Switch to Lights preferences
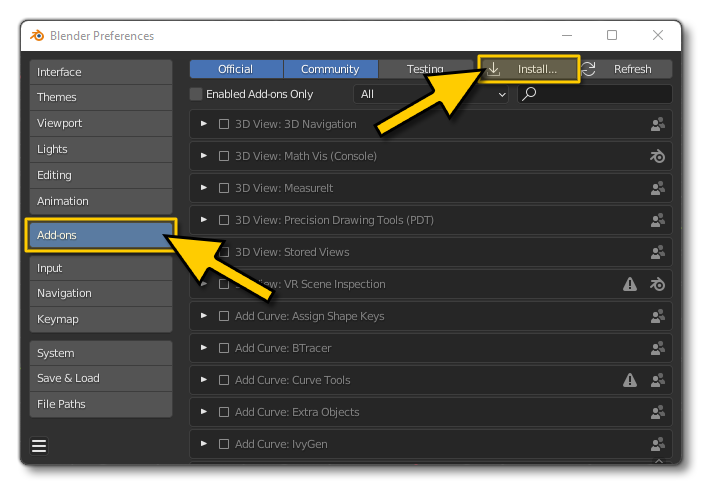Screen dimensions: 702x485 (101, 149)
